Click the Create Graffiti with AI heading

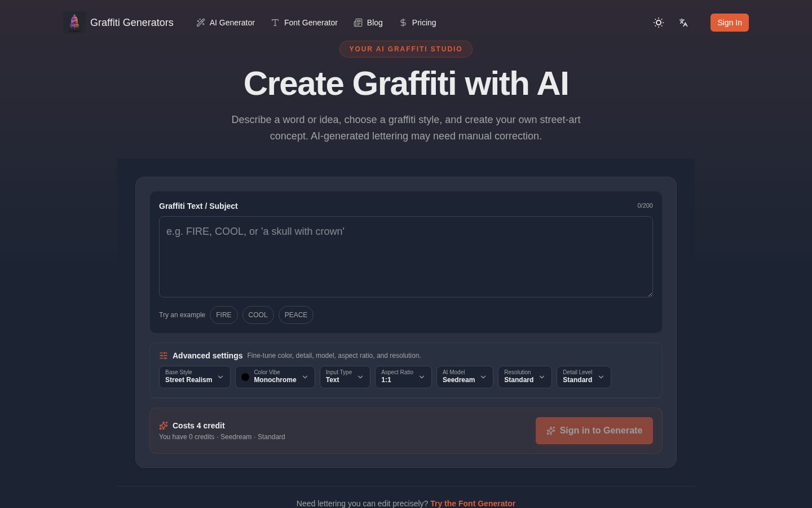406,84
